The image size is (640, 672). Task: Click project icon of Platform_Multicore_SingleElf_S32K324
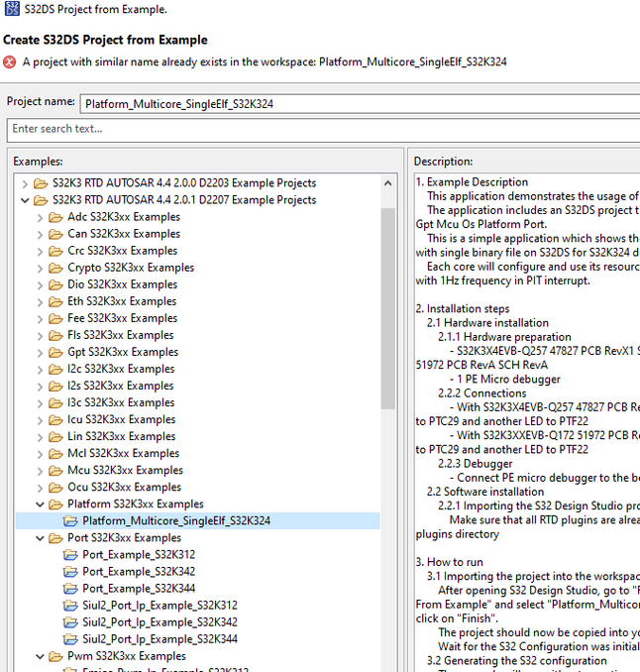70,521
